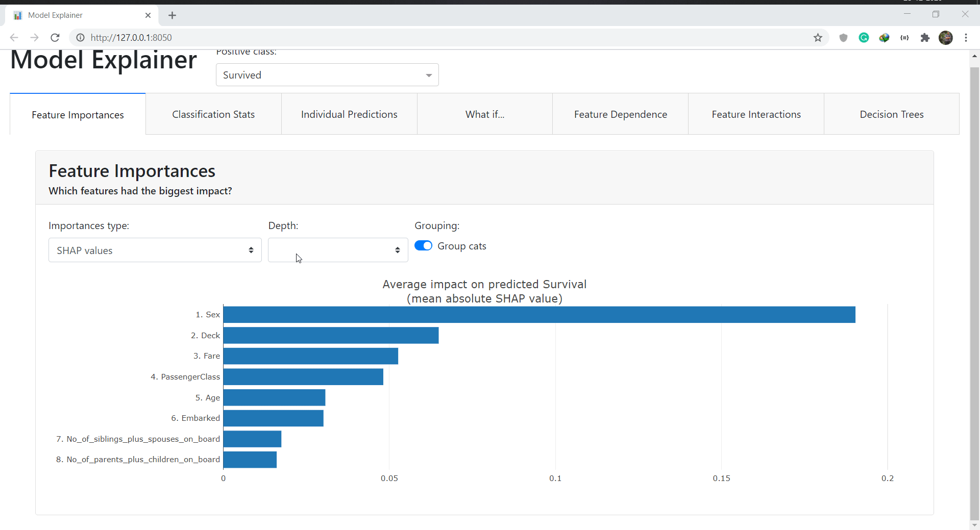
Task: Open the Chrome three-dot menu
Action: pos(966,37)
